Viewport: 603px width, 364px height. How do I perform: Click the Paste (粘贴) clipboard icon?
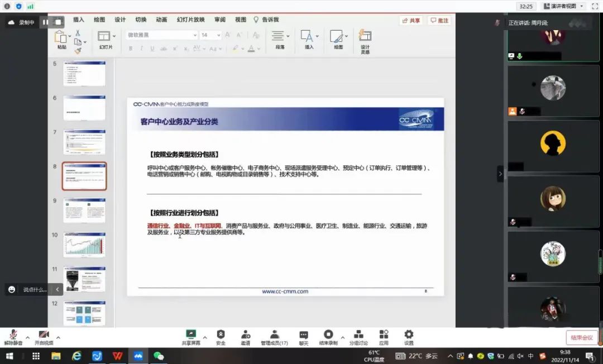point(60,37)
